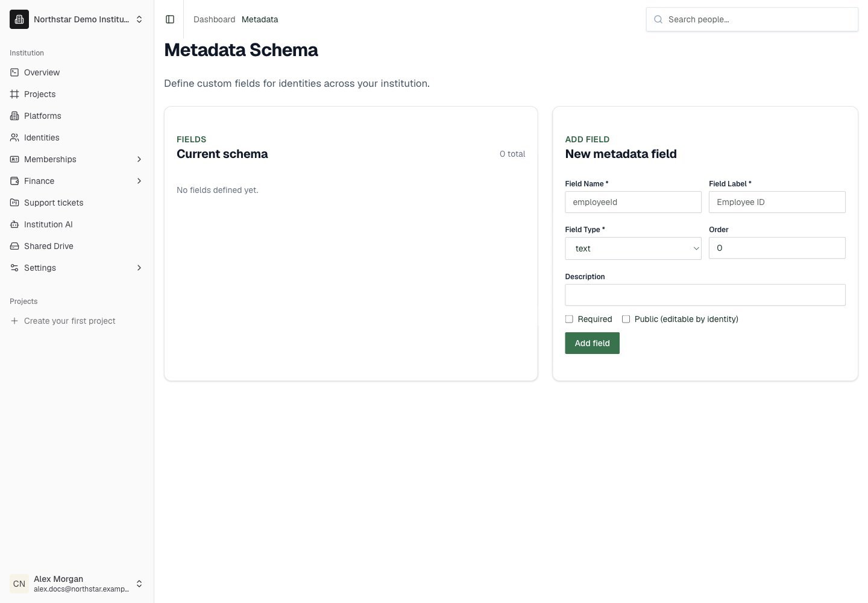Click the Shared Drive icon

tap(14, 246)
